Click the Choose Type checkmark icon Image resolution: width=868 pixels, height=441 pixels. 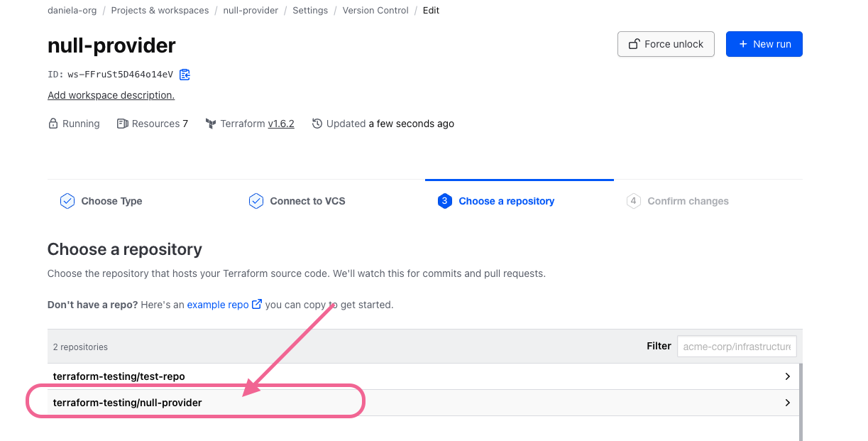(x=67, y=201)
